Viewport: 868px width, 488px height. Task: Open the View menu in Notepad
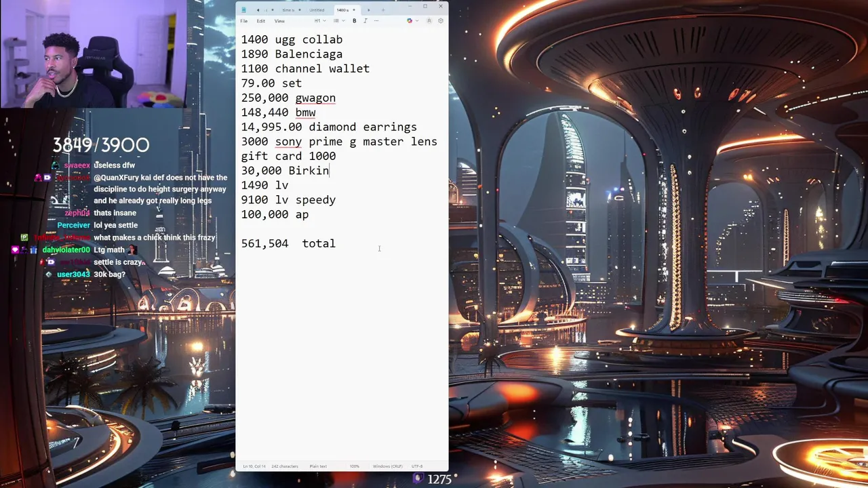[279, 21]
